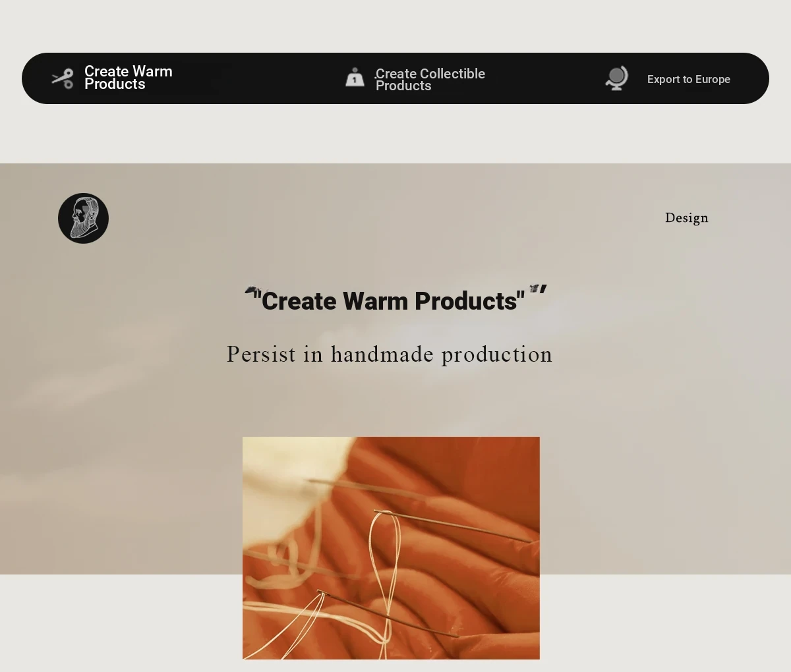The image size is (791, 672).
Task: Click the weight icon beside Create Collectible Products
Action: point(355,77)
